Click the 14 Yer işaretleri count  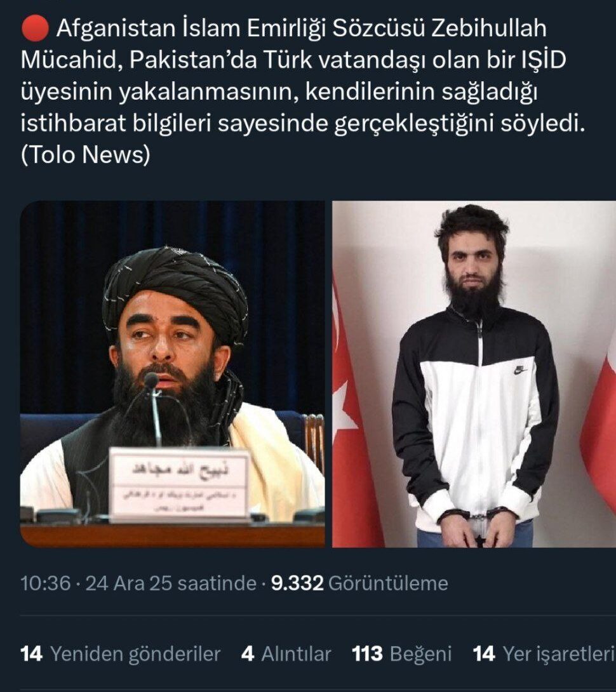coord(544,654)
